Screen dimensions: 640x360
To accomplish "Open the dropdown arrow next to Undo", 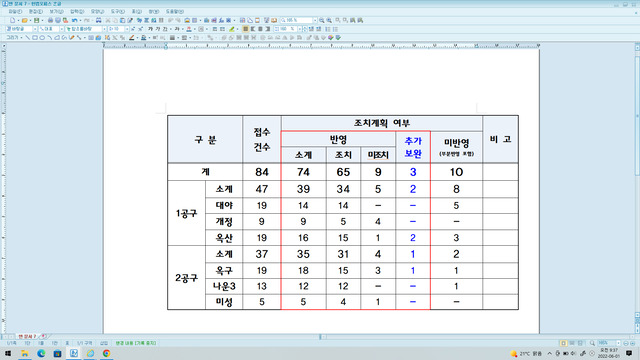I will click(80, 20).
